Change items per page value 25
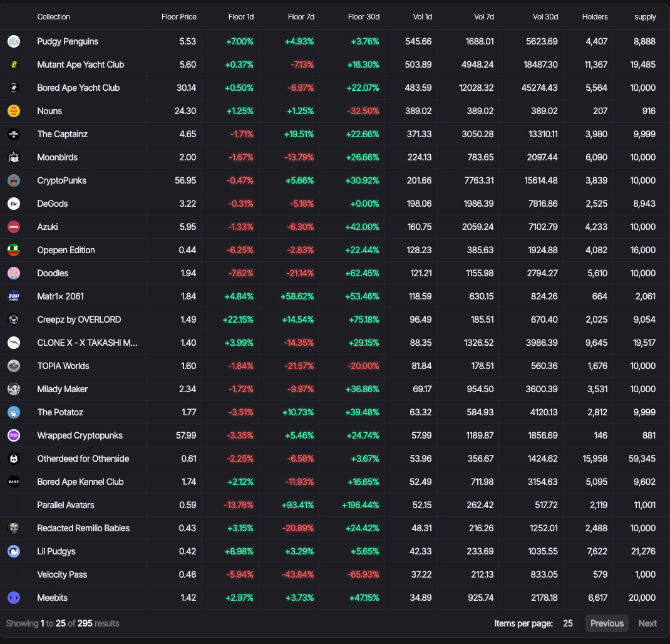The image size is (670, 644). click(567, 623)
